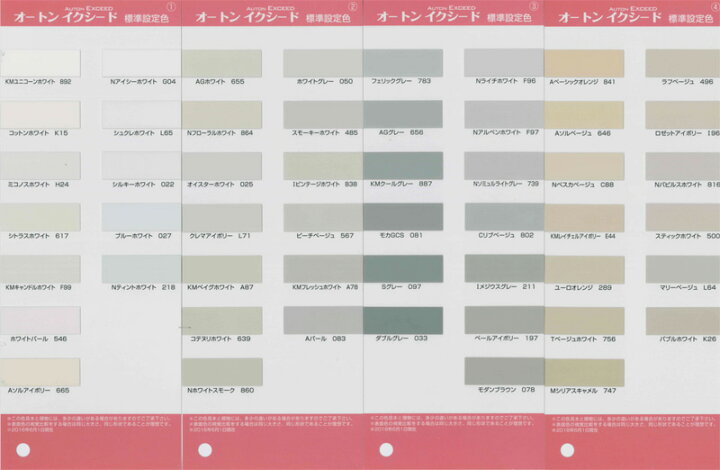Click the 'フェリックグレー 783' text label

[401, 81]
